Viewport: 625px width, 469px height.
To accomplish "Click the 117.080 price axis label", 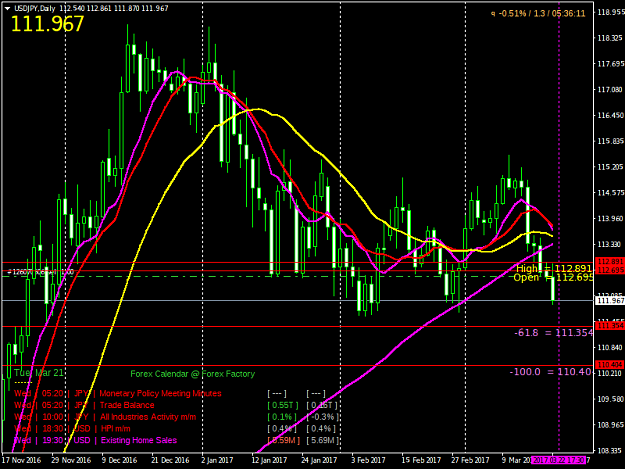I will pyautogui.click(x=610, y=90).
